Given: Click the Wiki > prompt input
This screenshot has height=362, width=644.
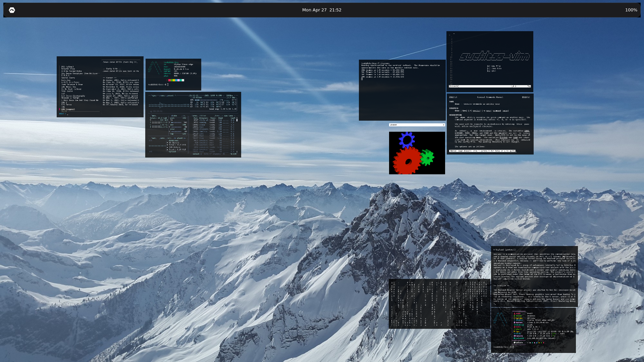Looking at the screenshot, I should coord(64,114).
